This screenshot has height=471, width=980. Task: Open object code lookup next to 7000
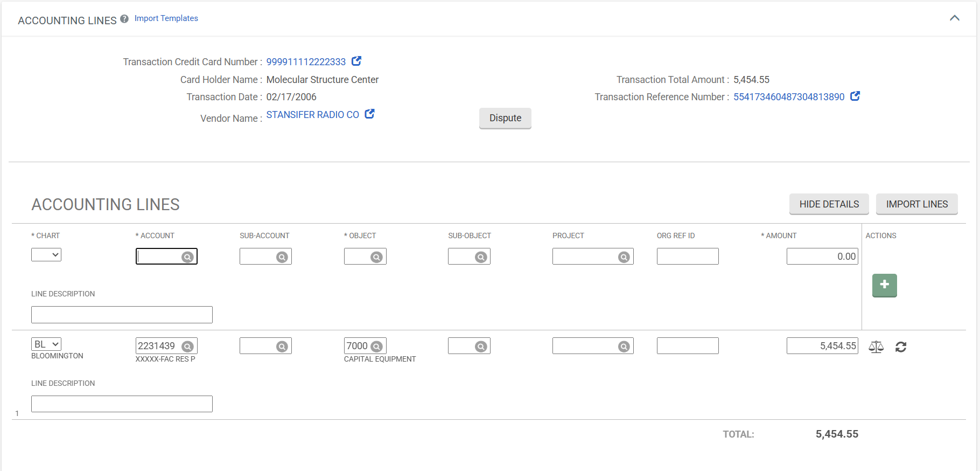pos(377,347)
